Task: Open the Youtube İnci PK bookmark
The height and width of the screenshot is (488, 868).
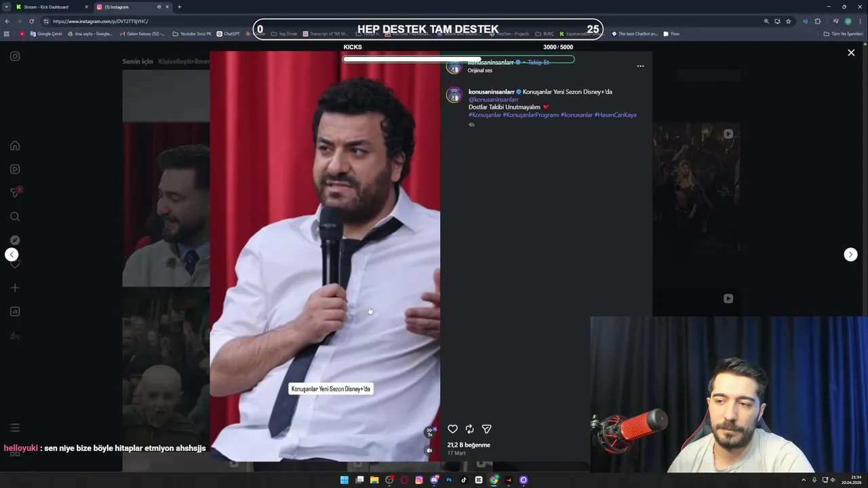Action: [192, 34]
